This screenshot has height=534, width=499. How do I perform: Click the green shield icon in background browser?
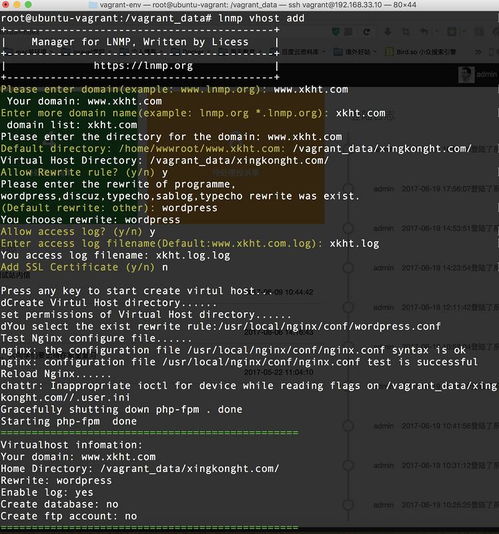tap(336, 32)
